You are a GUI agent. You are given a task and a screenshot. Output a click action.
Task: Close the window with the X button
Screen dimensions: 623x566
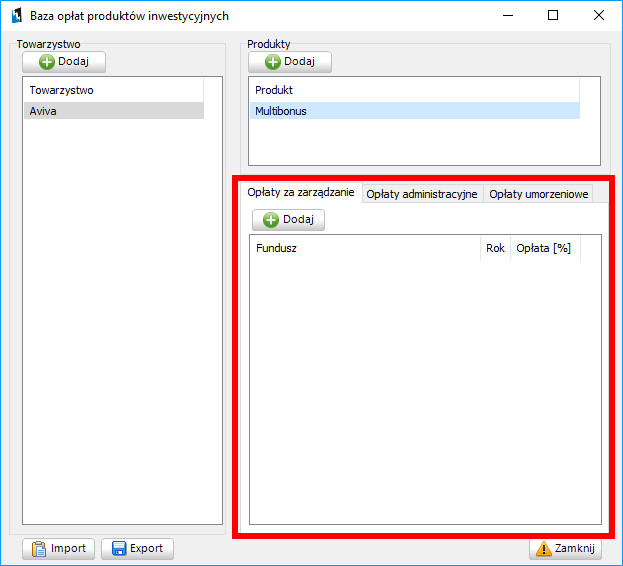click(599, 16)
